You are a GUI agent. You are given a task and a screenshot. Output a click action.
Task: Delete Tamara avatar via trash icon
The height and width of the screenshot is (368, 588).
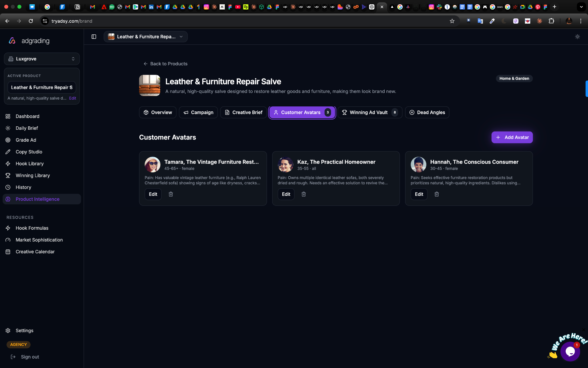(x=171, y=194)
